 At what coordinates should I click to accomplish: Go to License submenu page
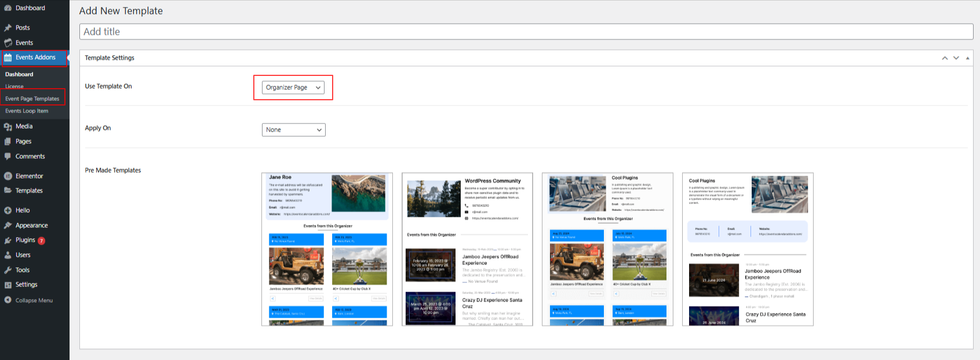point(14,86)
